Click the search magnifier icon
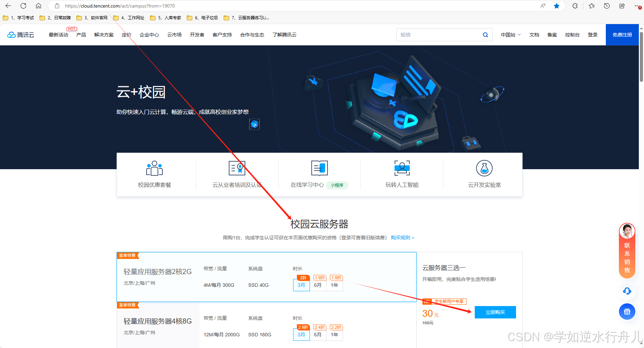644x348 pixels. click(485, 35)
